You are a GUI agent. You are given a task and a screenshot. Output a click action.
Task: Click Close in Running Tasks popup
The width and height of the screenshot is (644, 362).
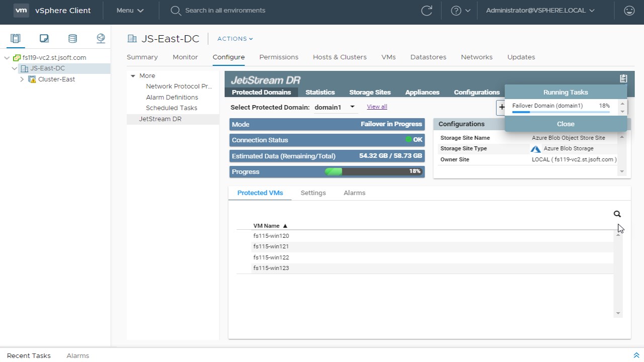[x=566, y=124]
